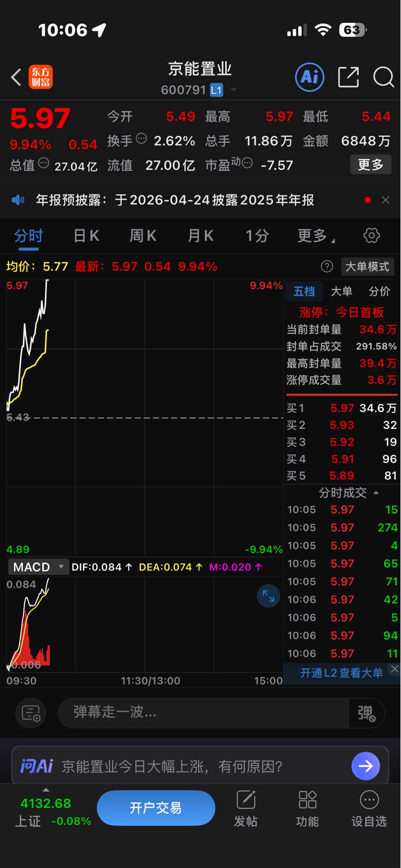
Task: Tap the MACD histogram sub-chart
Action: coord(144,625)
